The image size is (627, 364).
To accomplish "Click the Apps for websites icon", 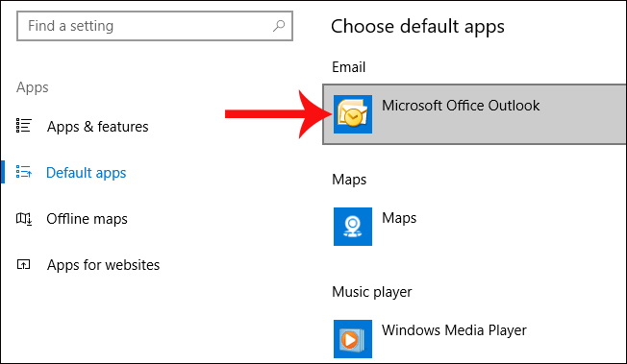I will pyautogui.click(x=24, y=264).
